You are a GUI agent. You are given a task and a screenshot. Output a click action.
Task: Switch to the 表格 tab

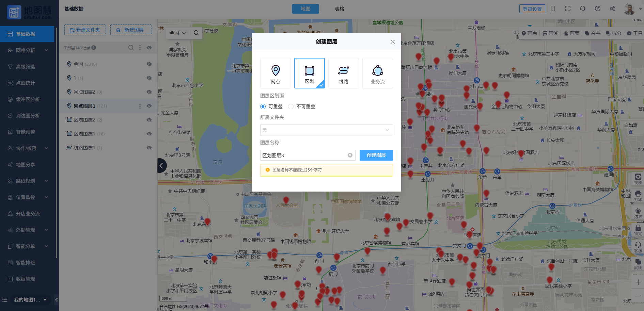[x=339, y=9]
